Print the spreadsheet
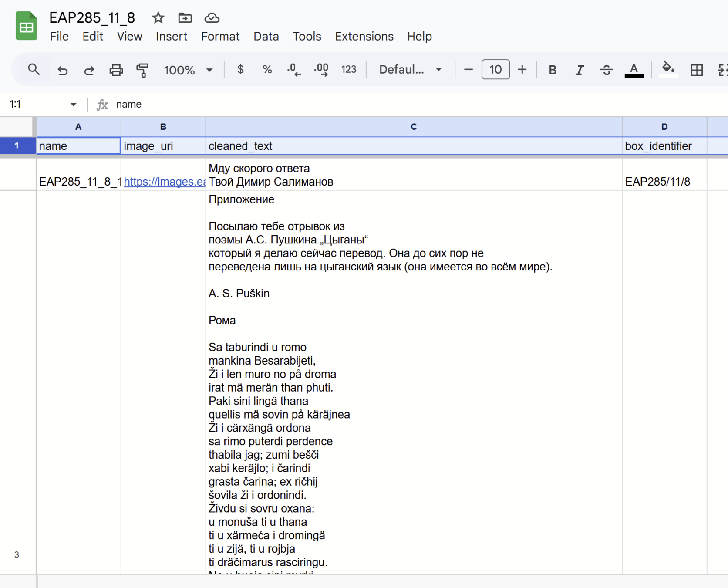The image size is (728, 588). point(116,70)
